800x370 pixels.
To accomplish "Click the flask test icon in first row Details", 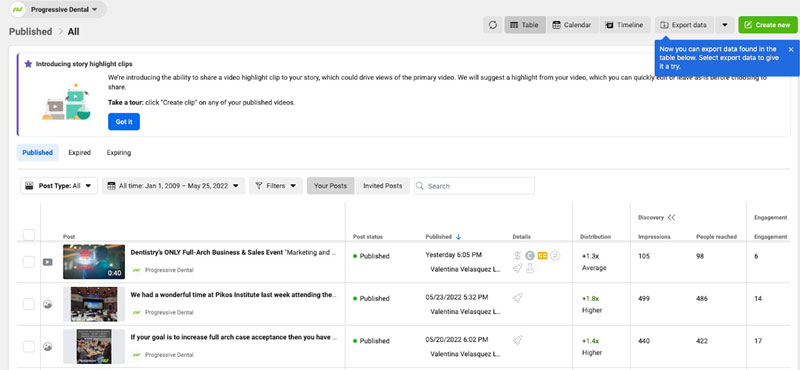I will tap(530, 268).
